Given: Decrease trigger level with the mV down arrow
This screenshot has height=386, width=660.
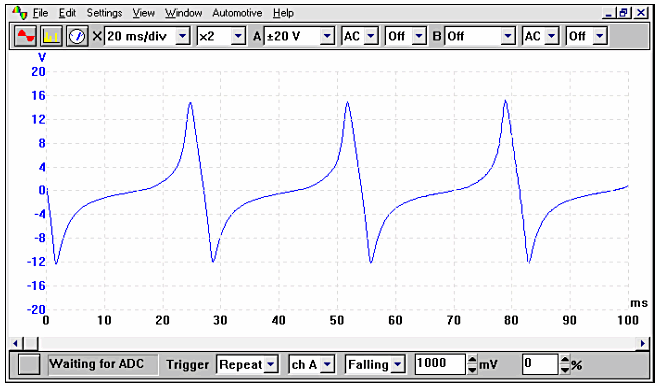Looking at the screenshot, I should pos(472,370).
